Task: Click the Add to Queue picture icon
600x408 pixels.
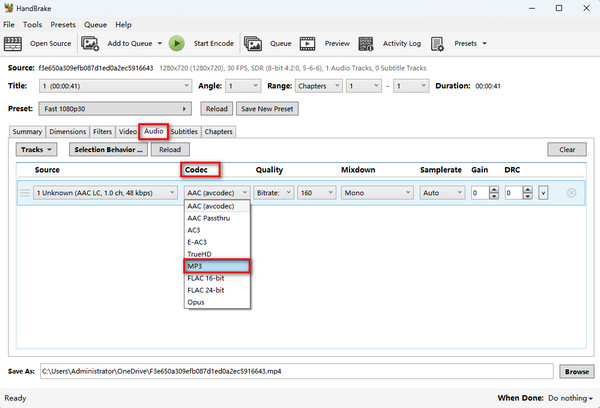Action: [x=90, y=44]
